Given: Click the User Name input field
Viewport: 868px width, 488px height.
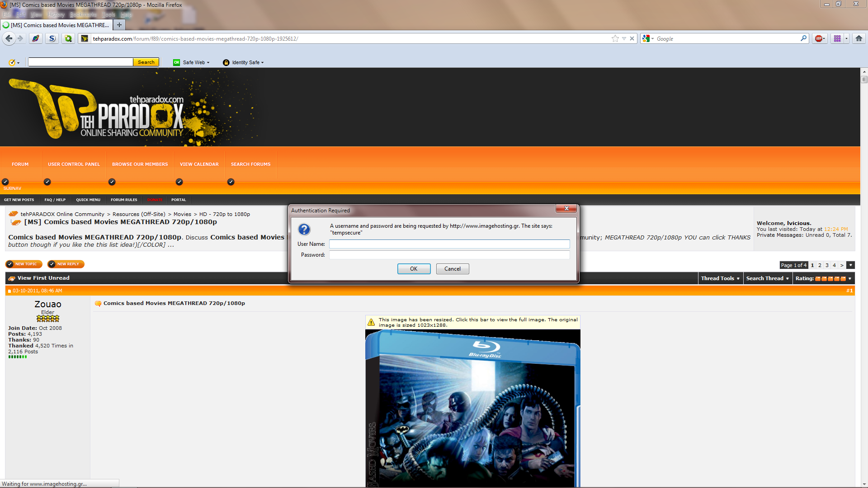Looking at the screenshot, I should click(x=449, y=244).
